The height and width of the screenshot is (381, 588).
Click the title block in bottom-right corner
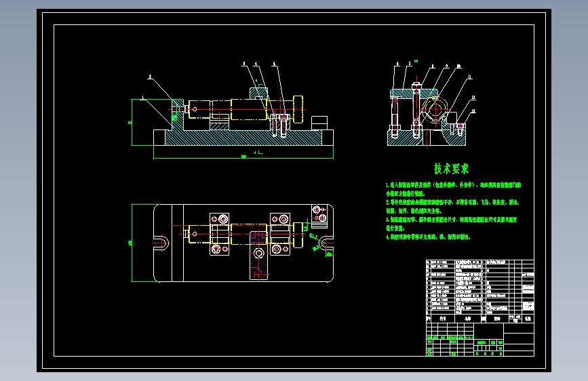pos(480,340)
